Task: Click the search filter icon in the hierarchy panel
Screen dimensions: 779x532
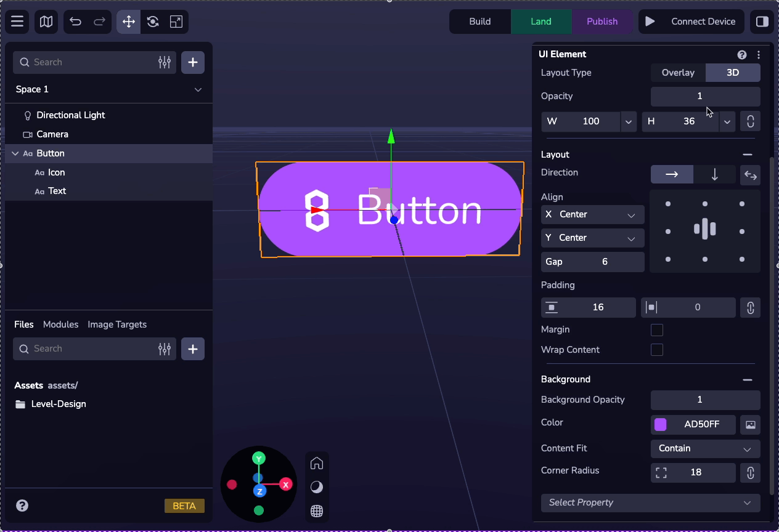Action: click(164, 62)
